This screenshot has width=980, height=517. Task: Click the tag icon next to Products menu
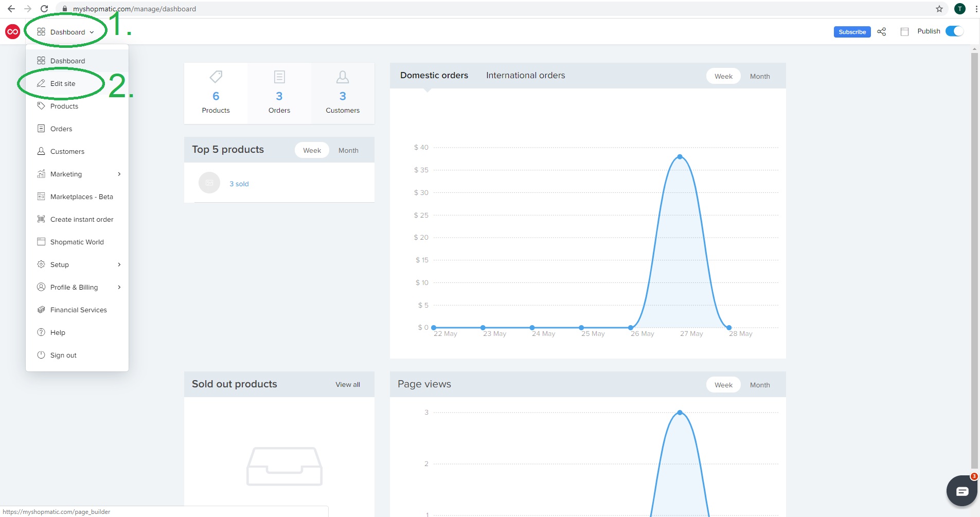tap(41, 106)
